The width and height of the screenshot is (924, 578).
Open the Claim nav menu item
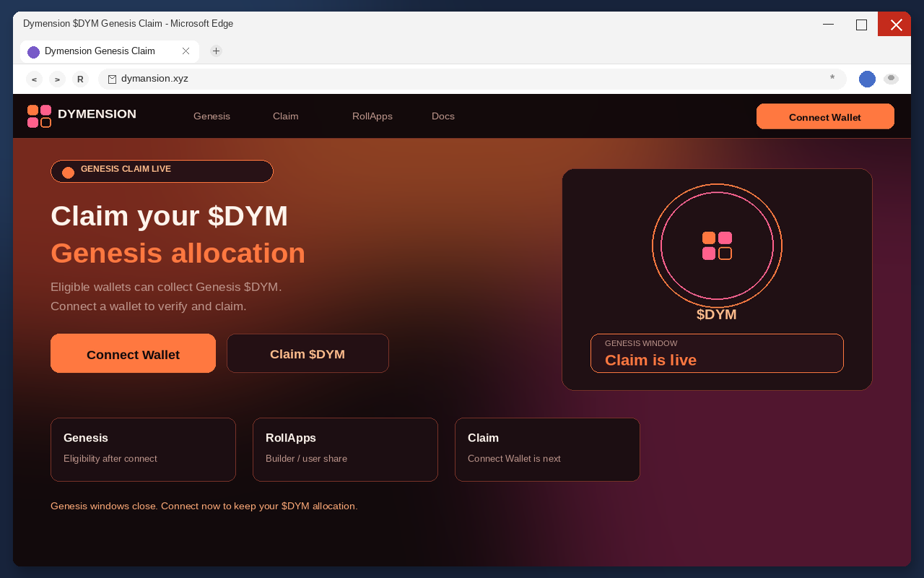(285, 116)
